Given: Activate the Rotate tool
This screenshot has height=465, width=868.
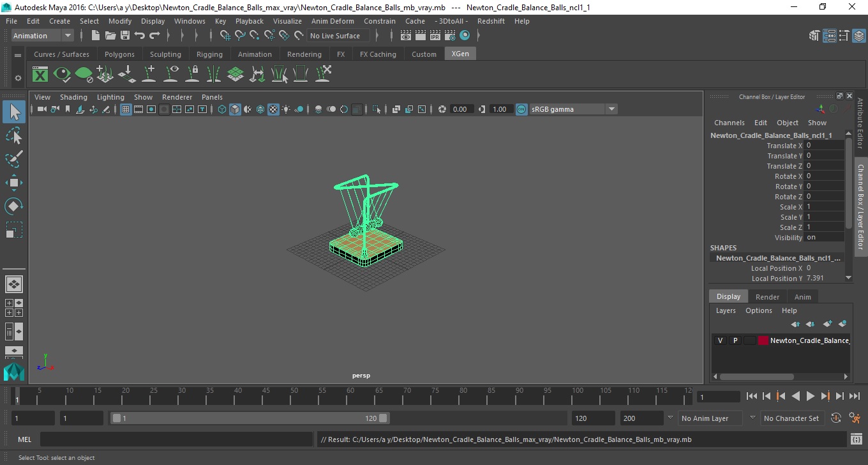Looking at the screenshot, I should pos(14,206).
